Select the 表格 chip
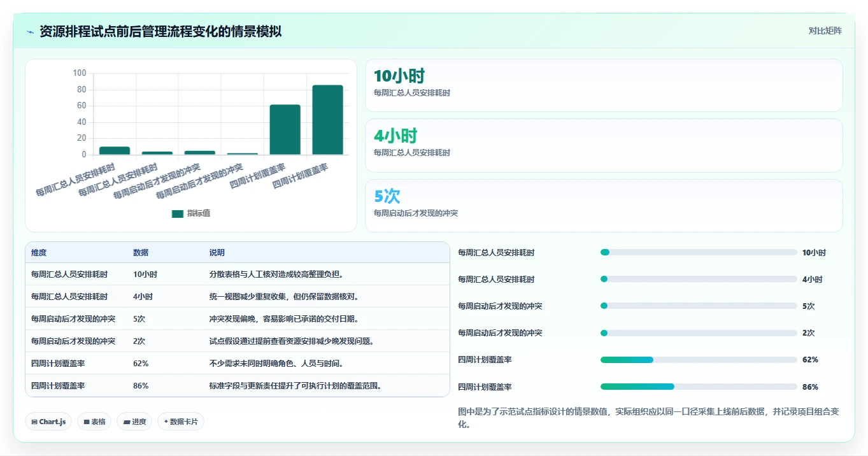868x456 pixels. (x=94, y=422)
